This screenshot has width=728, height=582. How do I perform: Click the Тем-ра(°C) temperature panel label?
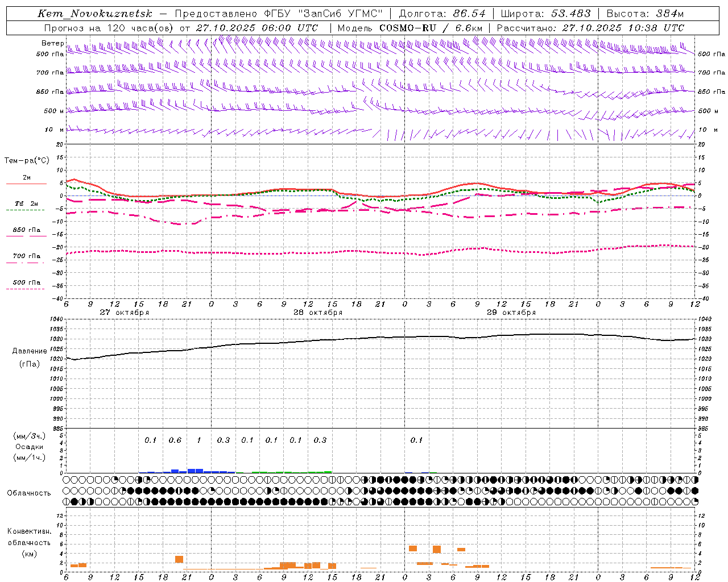pyautogui.click(x=27, y=161)
